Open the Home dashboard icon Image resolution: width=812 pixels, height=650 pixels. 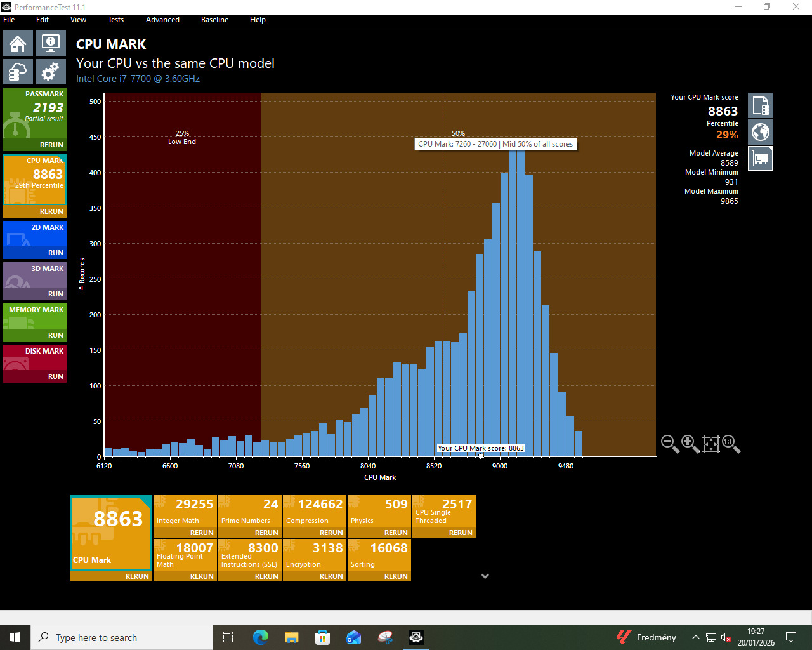18,43
